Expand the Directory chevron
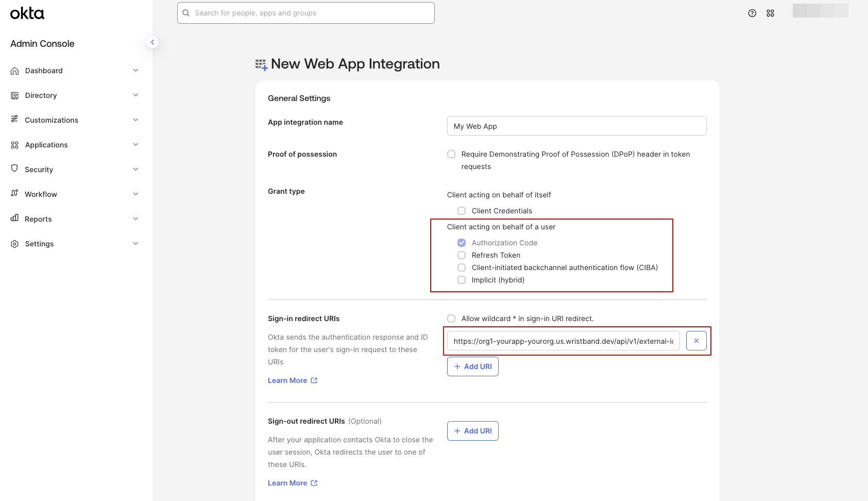868x501 pixels. (135, 95)
